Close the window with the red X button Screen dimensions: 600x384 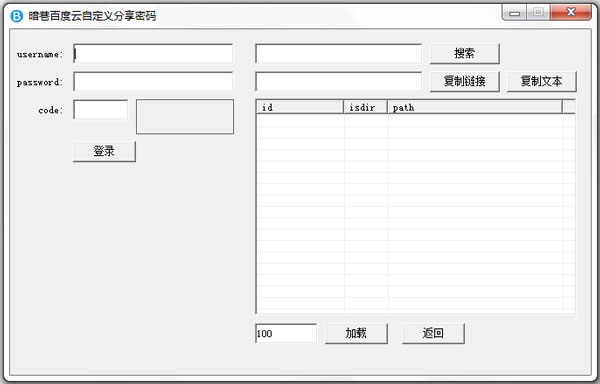571,13
